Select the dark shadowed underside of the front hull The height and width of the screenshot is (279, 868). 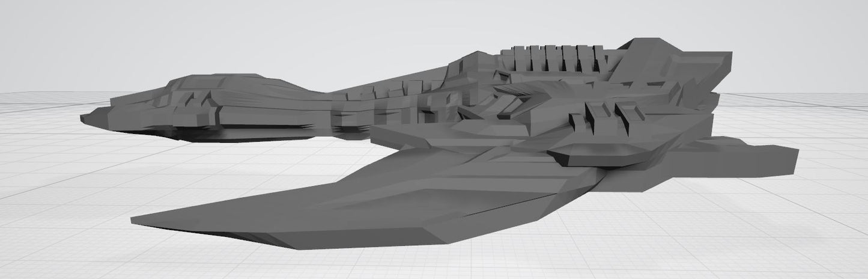click(x=240, y=132)
